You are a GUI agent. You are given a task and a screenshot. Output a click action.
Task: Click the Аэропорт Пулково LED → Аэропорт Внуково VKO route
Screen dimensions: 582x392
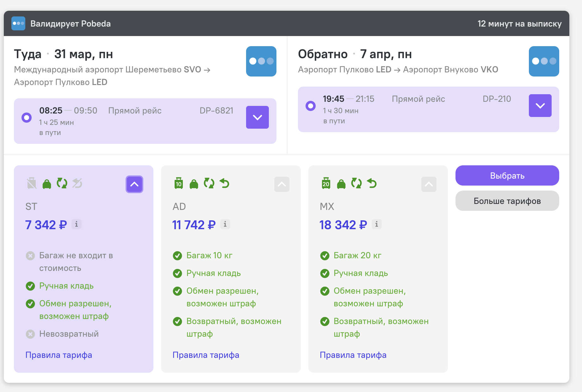(398, 70)
